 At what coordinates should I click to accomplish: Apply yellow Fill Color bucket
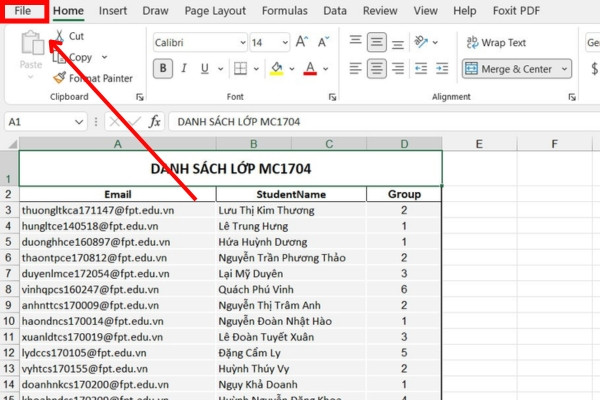click(277, 69)
